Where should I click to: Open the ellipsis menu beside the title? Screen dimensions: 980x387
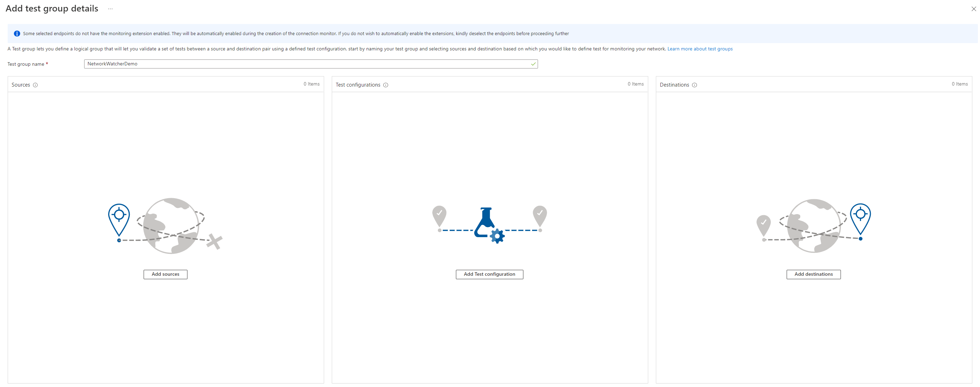tap(110, 9)
